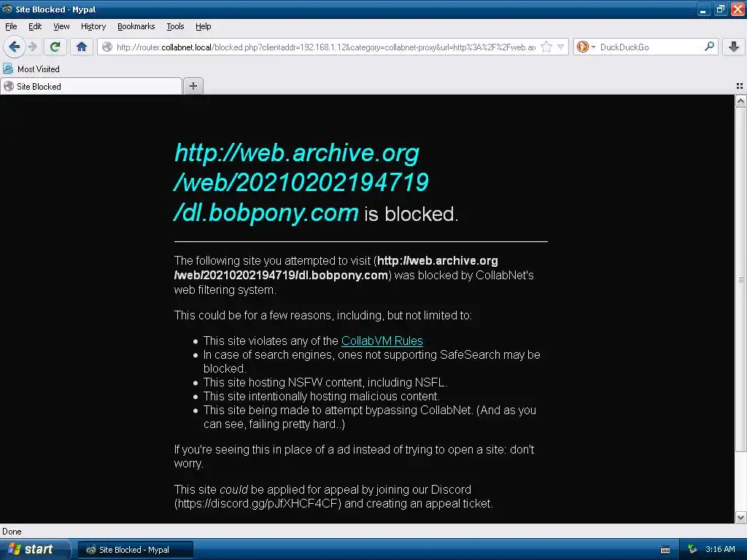Click the Done status bar text
This screenshot has height=560, width=747.
(12, 532)
